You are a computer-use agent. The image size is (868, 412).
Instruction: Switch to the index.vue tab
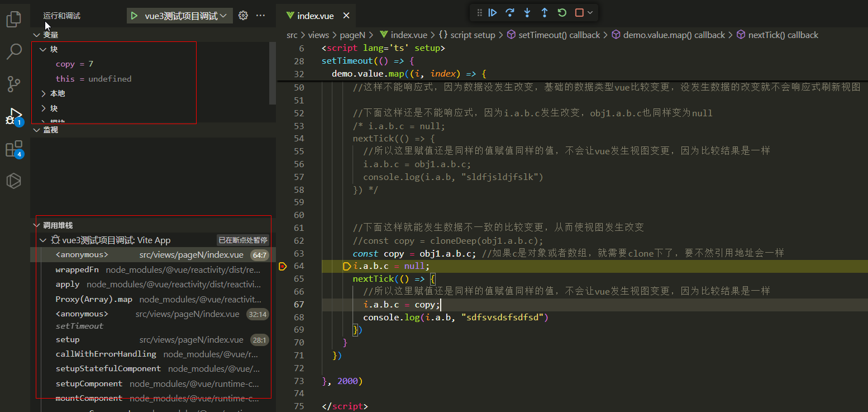315,16
